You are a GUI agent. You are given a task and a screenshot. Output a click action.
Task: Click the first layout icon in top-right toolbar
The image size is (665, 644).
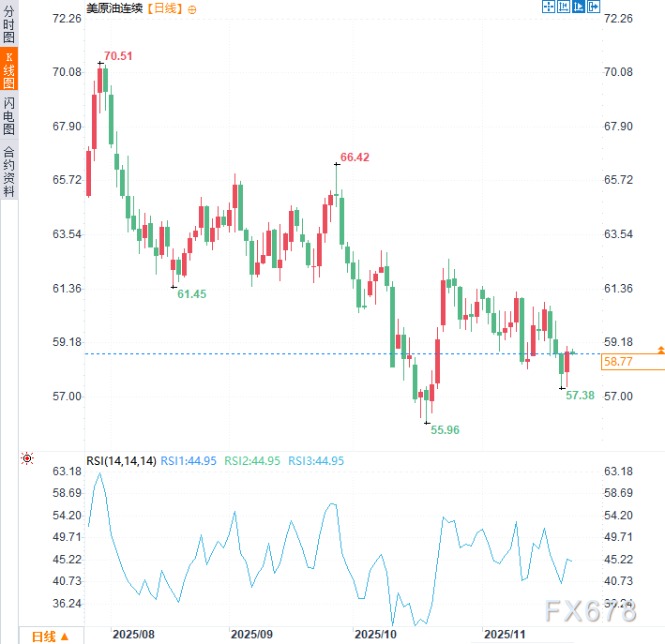pos(548,7)
